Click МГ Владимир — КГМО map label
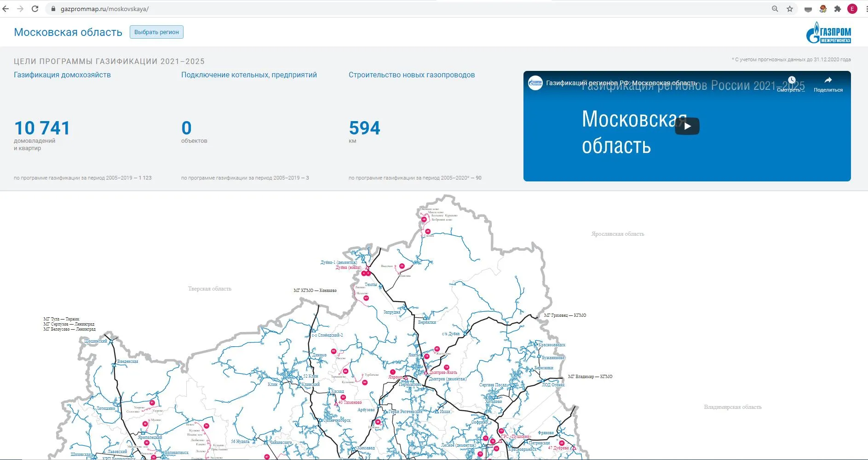Image resolution: width=868 pixels, height=460 pixels. click(590, 377)
